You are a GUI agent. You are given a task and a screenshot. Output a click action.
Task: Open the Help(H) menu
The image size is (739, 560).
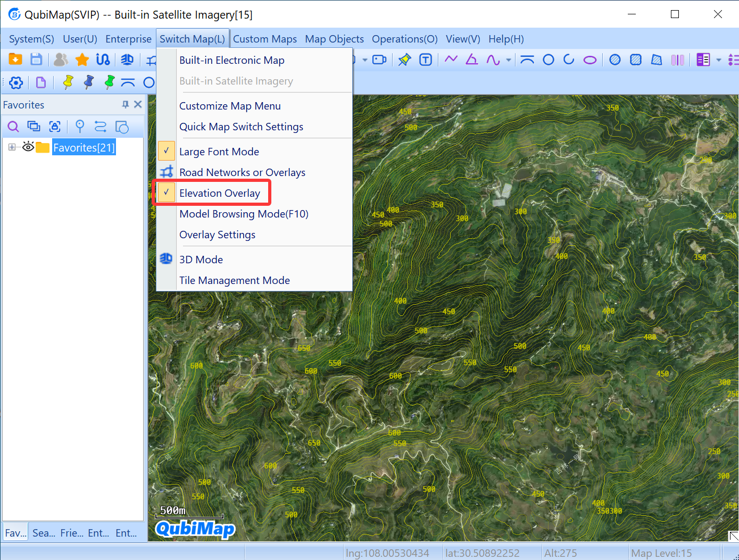coord(506,39)
